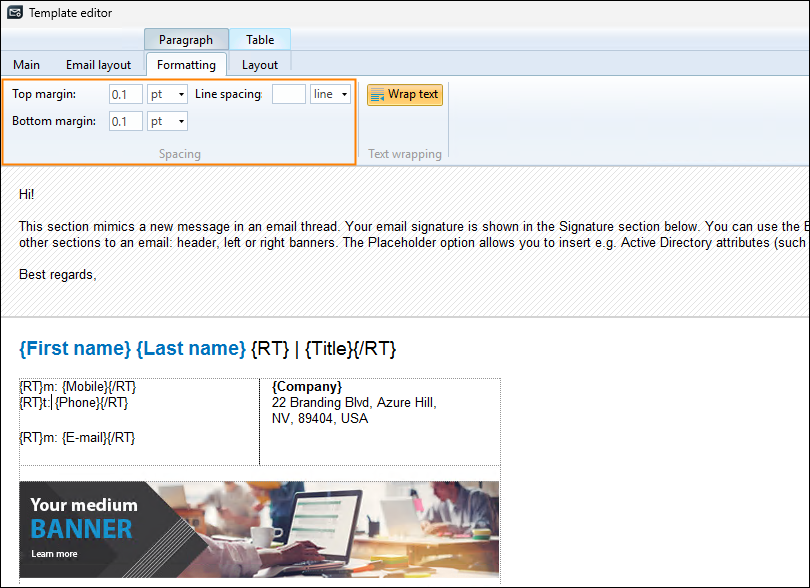Open the line spacing unit dropdown
The width and height of the screenshot is (810, 588).
[x=341, y=93]
